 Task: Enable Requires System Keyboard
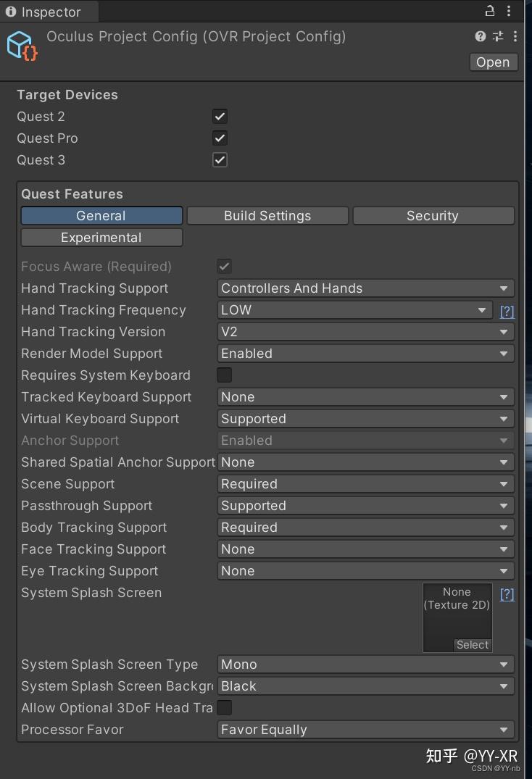click(224, 375)
